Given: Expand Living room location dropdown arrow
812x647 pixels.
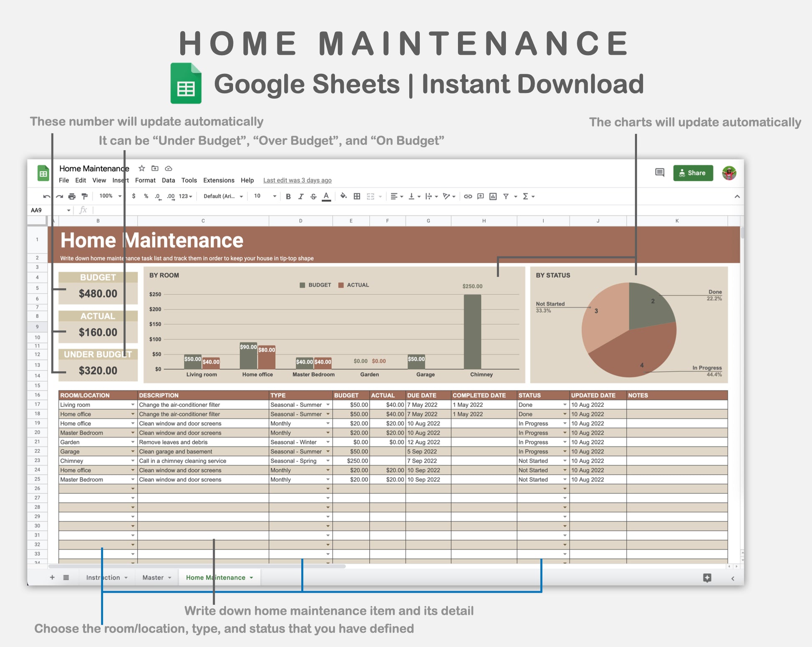Looking at the screenshot, I should tap(133, 405).
